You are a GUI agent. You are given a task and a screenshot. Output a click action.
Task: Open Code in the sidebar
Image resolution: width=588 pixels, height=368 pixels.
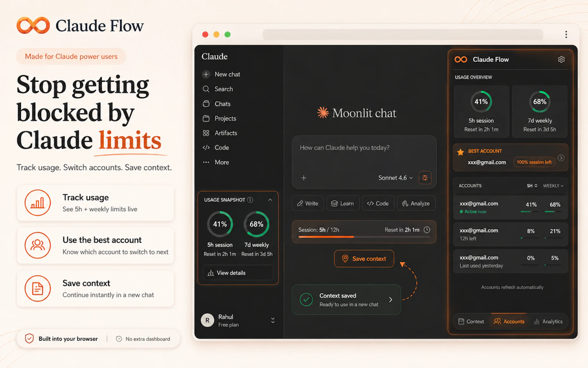pos(216,148)
